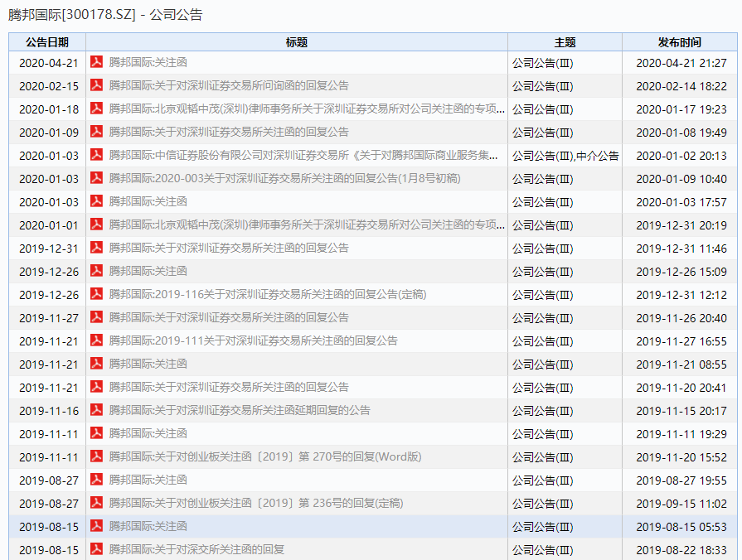Click PDF icon in row published 2020-01-08 19:49
Image resolution: width=742 pixels, height=560 pixels.
click(x=96, y=132)
